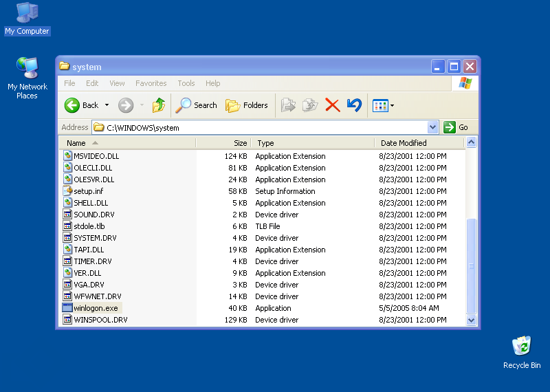Open the Back history dropdown arrow
550x392 pixels.
[x=107, y=105]
